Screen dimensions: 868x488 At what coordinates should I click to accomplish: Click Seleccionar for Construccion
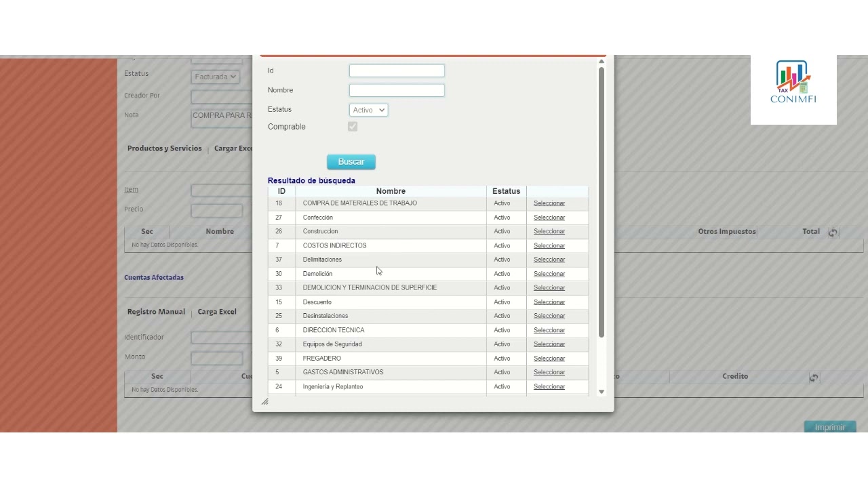(549, 231)
